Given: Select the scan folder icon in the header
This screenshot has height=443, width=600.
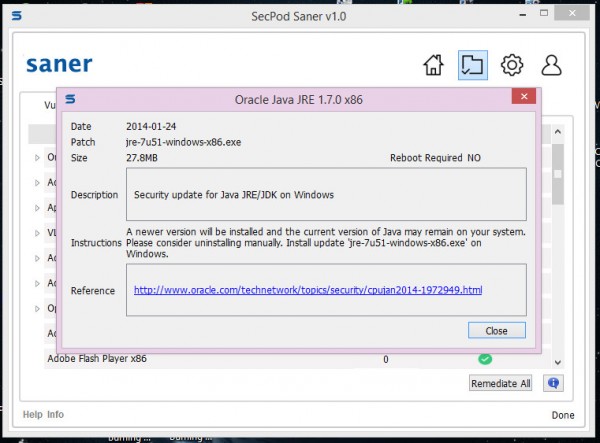Looking at the screenshot, I should coord(473,65).
